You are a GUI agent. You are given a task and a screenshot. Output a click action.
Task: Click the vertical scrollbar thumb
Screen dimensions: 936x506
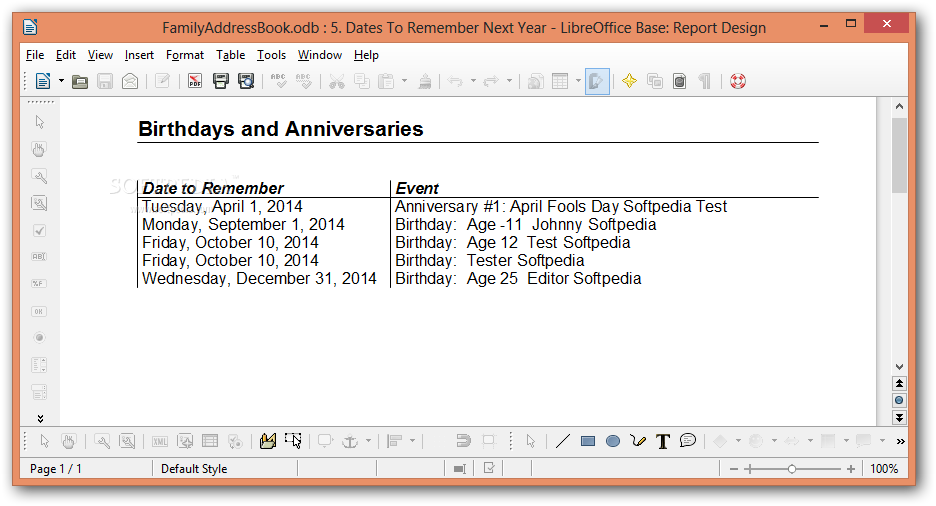pos(899,155)
